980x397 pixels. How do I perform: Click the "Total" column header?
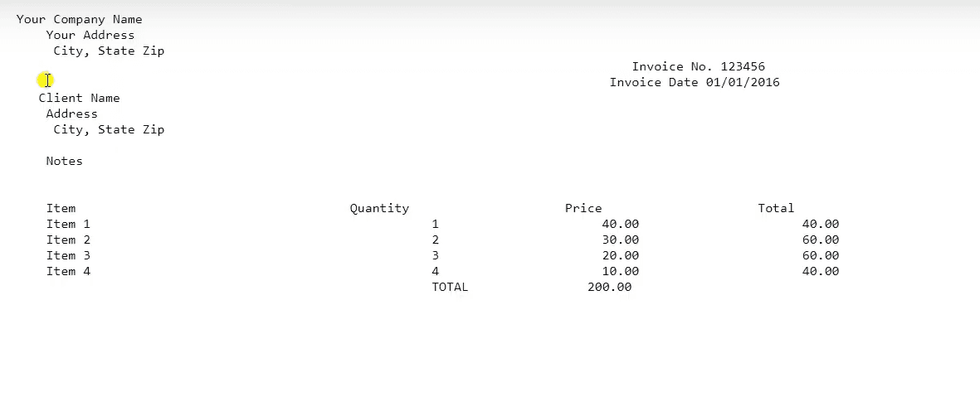(x=776, y=208)
